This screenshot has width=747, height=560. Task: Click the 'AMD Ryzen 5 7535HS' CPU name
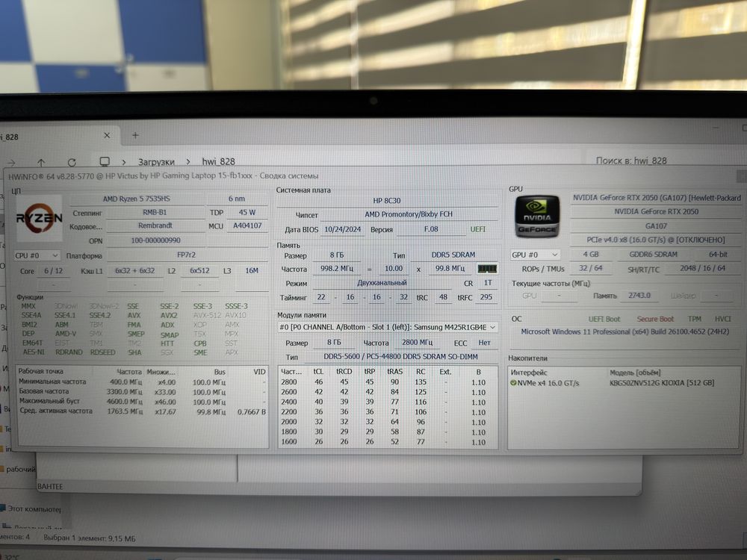point(137,199)
